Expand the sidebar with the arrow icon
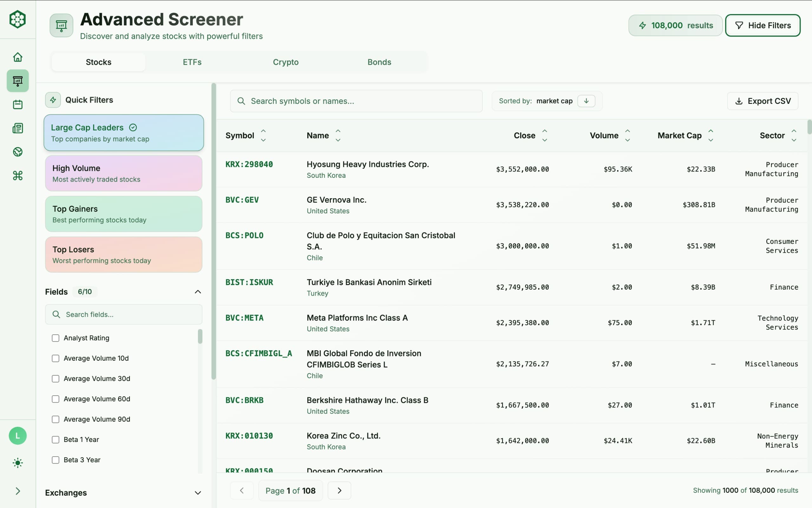Viewport: 812px width, 508px height. tap(17, 491)
